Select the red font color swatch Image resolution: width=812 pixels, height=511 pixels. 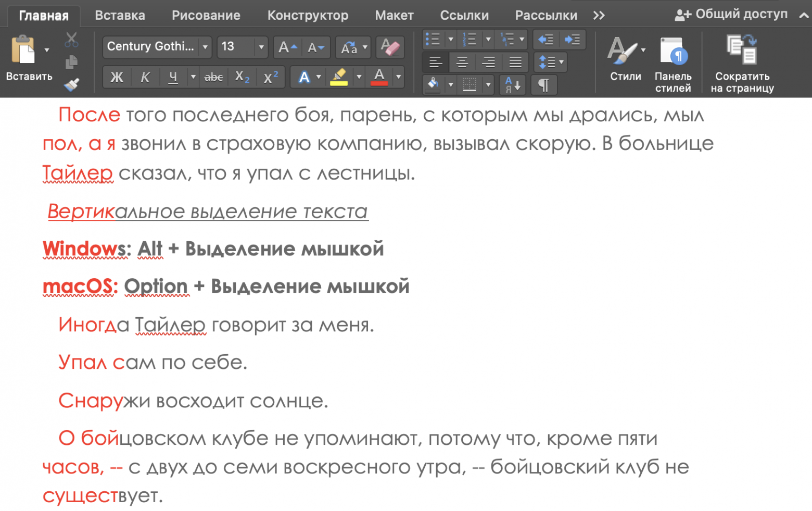tap(379, 77)
